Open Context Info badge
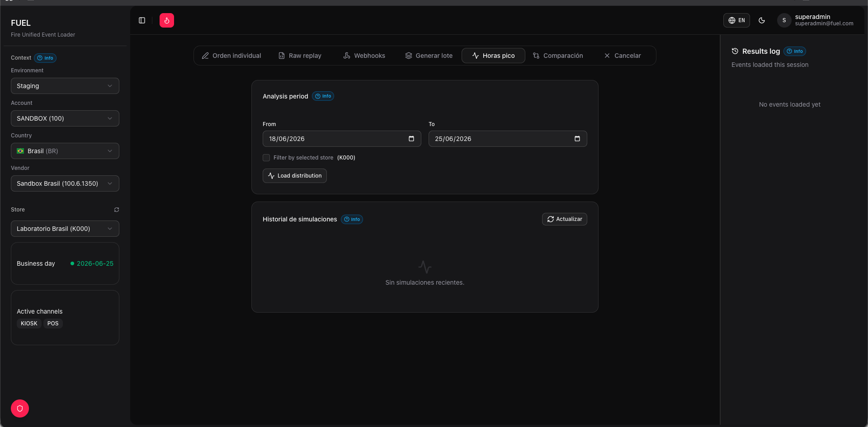The width and height of the screenshot is (868, 427). [x=45, y=58]
